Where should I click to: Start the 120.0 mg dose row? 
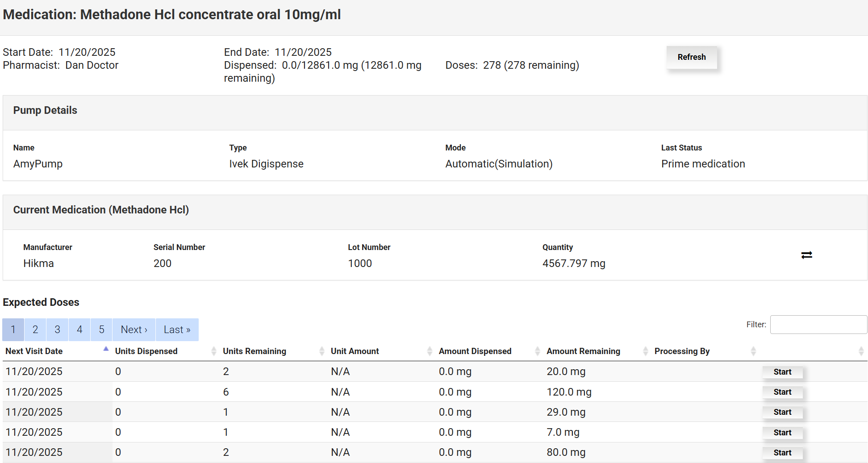coord(782,392)
